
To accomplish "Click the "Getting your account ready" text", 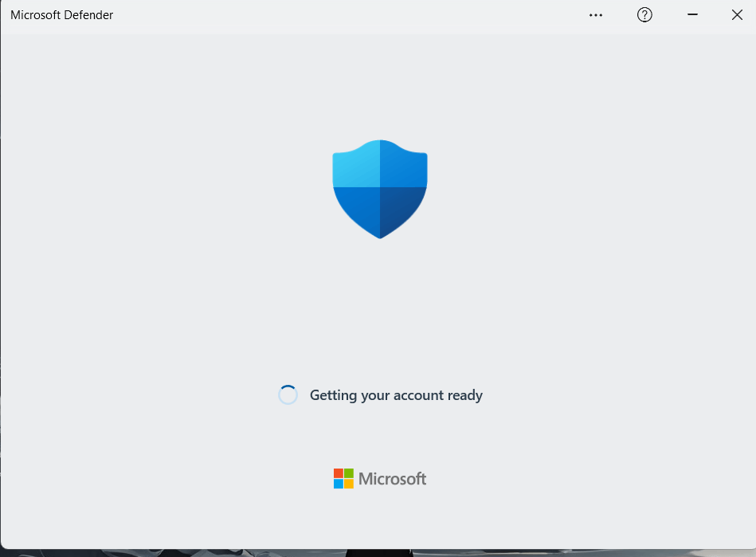I will point(396,395).
